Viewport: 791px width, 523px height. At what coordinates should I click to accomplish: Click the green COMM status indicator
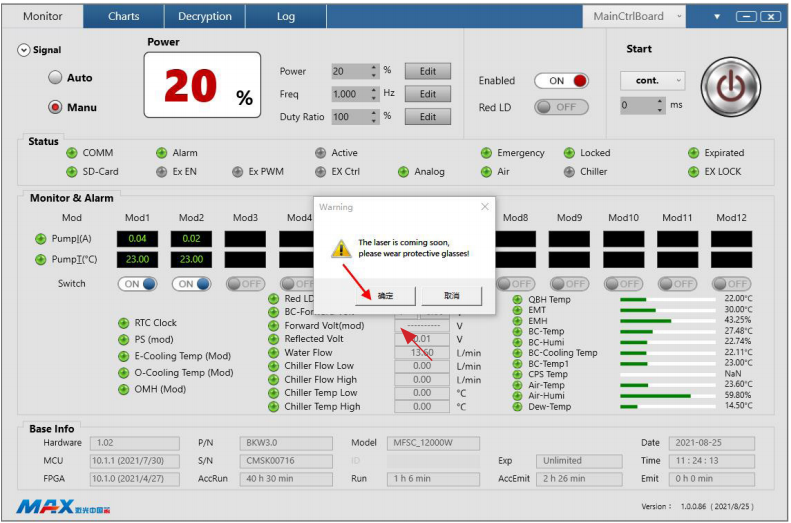[71, 153]
